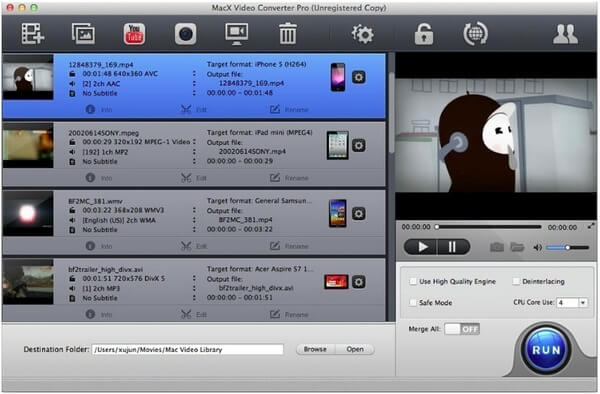The image size is (600, 394).
Task: Adjust the volume slider
Action: pyautogui.click(x=567, y=248)
